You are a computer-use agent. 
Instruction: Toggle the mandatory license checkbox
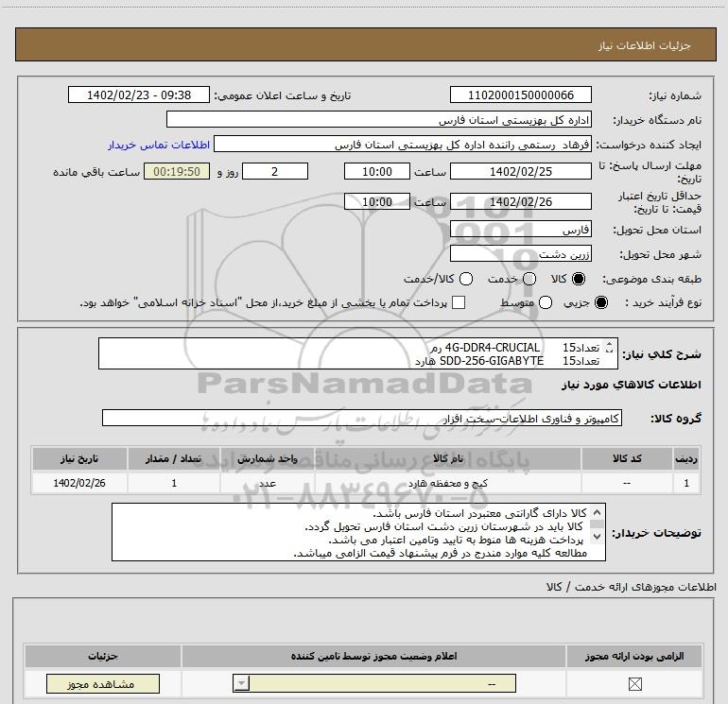click(634, 684)
